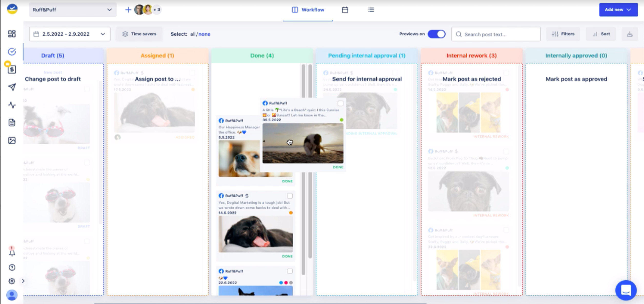Select the Workflow tab
The width and height of the screenshot is (644, 304).
pyautogui.click(x=308, y=9)
